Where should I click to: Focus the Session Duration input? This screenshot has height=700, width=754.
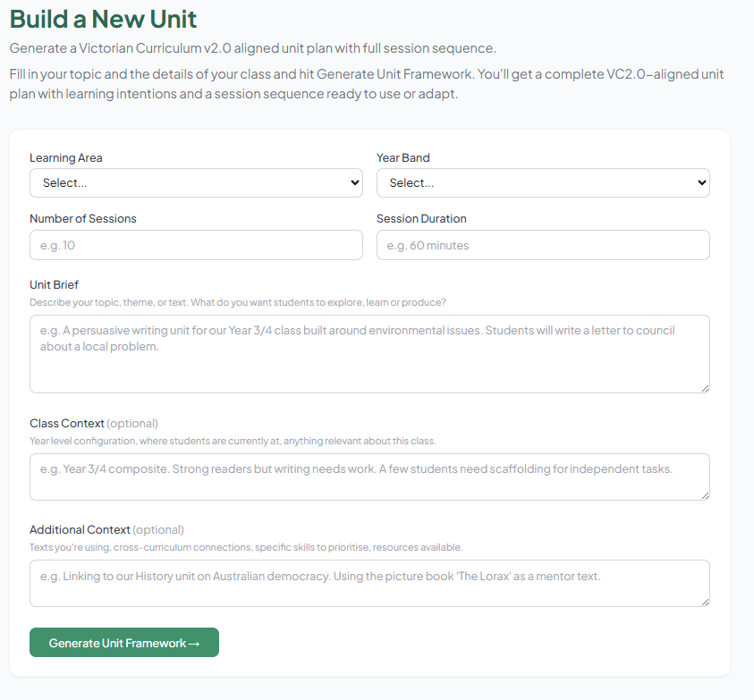pyautogui.click(x=541, y=244)
